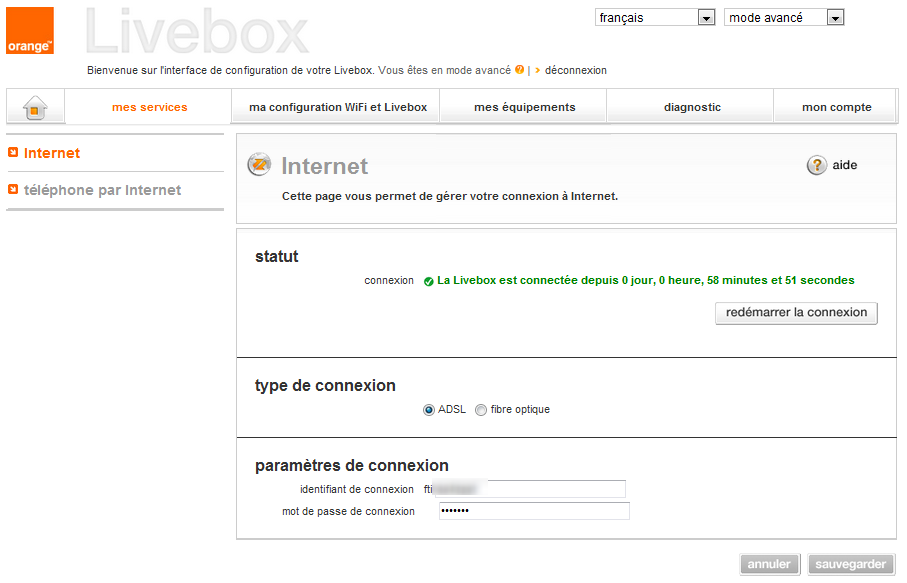Viewport: 907px width, 583px height.
Task: Open the home house icon tab
Action: click(x=35, y=108)
